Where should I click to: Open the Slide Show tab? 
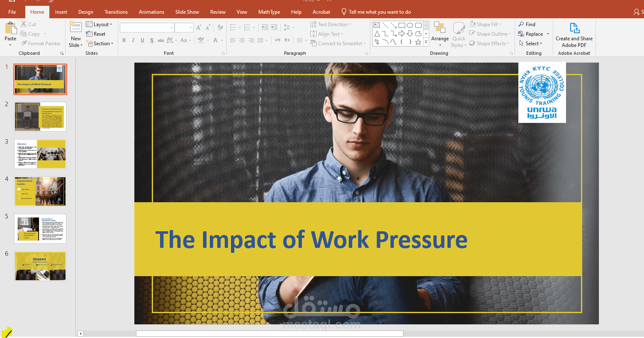coord(187,12)
